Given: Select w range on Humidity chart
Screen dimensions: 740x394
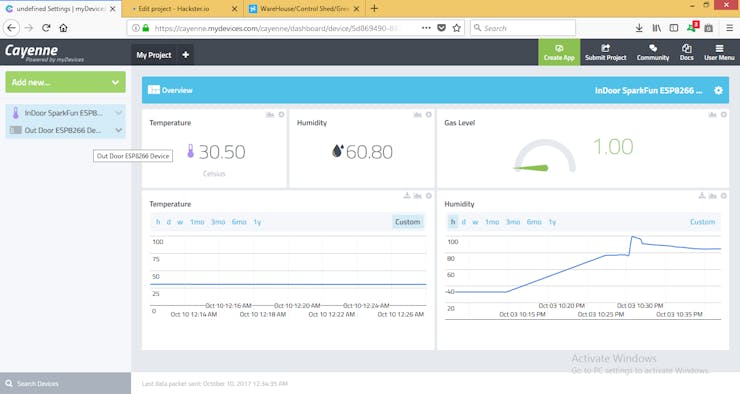Looking at the screenshot, I should coord(475,222).
